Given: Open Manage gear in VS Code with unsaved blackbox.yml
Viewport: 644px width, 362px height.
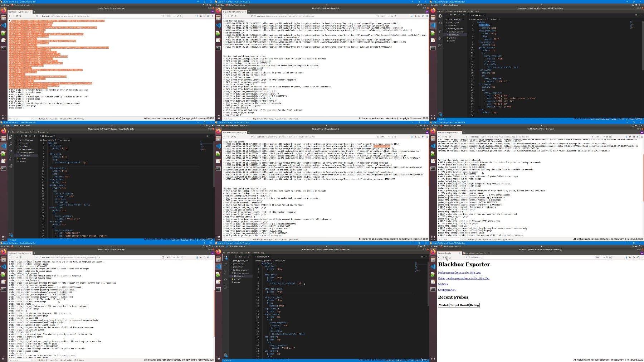Looking at the screenshot, I should (225, 355).
